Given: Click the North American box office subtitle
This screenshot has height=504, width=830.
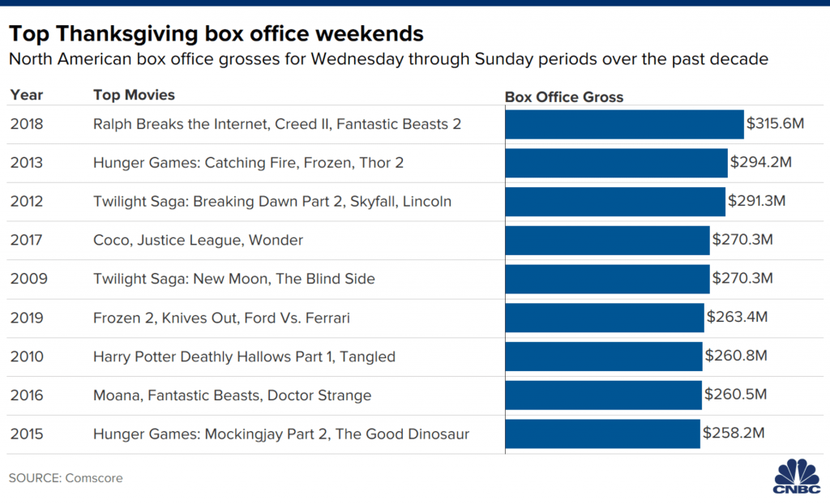Looking at the screenshot, I should pyautogui.click(x=388, y=59).
